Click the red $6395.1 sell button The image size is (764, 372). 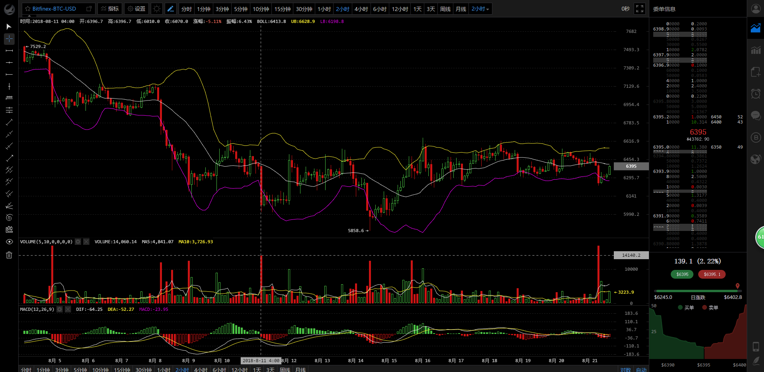click(711, 274)
